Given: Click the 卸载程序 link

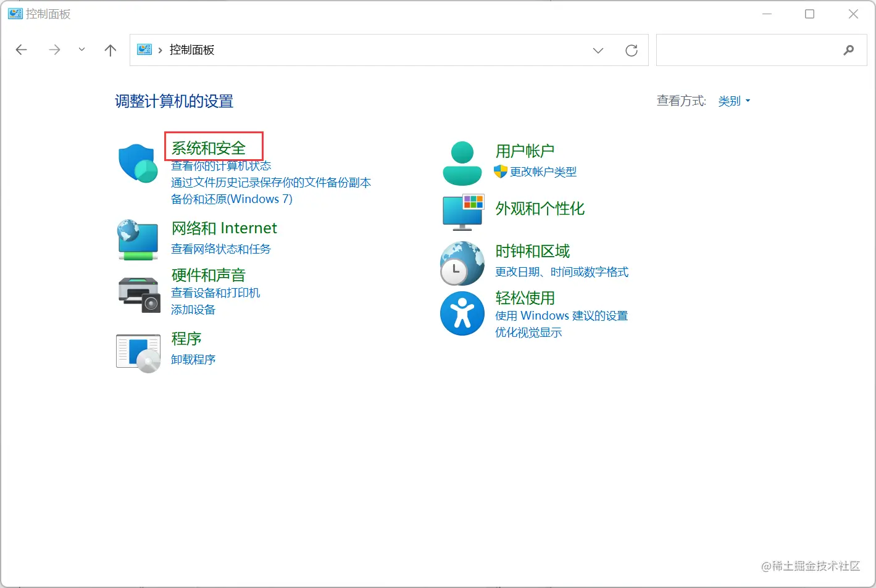Looking at the screenshot, I should (x=193, y=359).
